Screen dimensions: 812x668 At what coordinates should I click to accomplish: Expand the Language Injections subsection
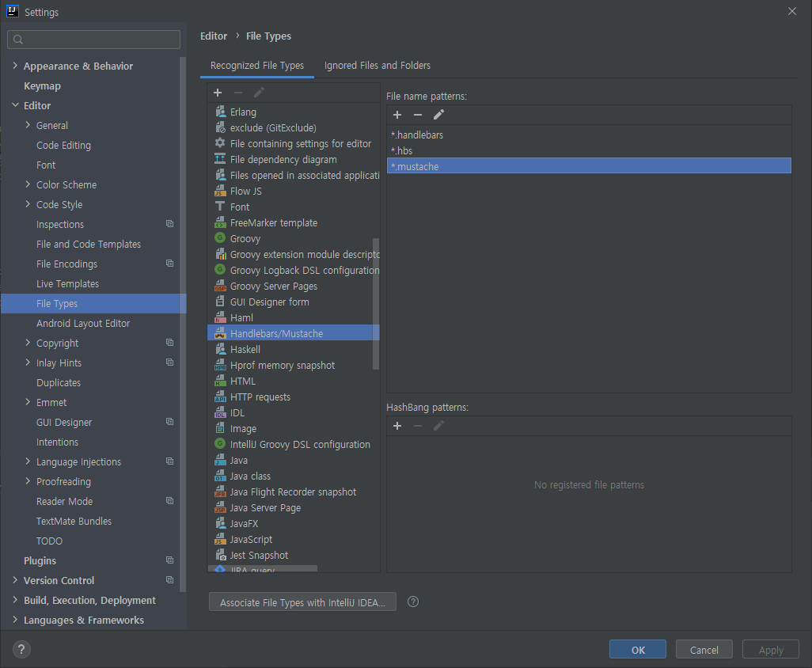tap(28, 461)
